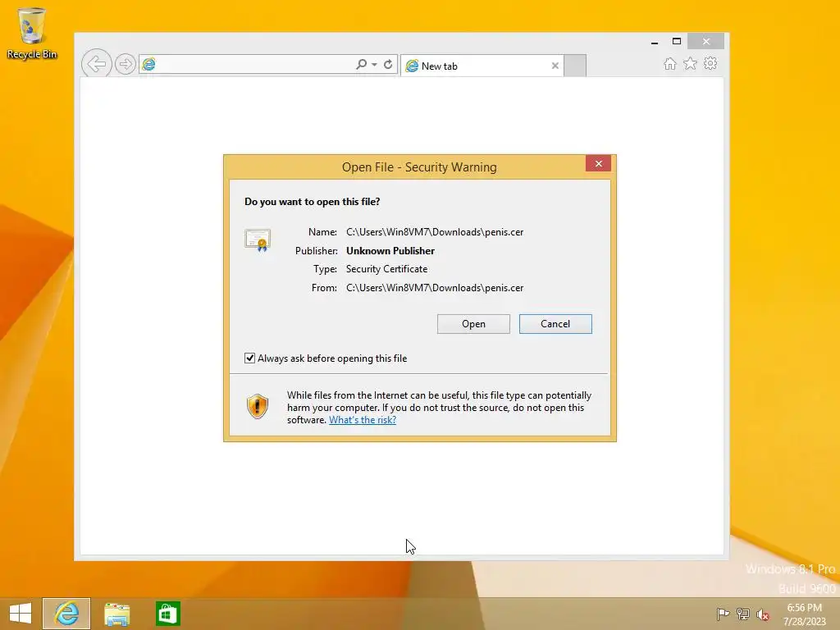
Task: Click the Name file path in dialog
Action: coord(435,232)
